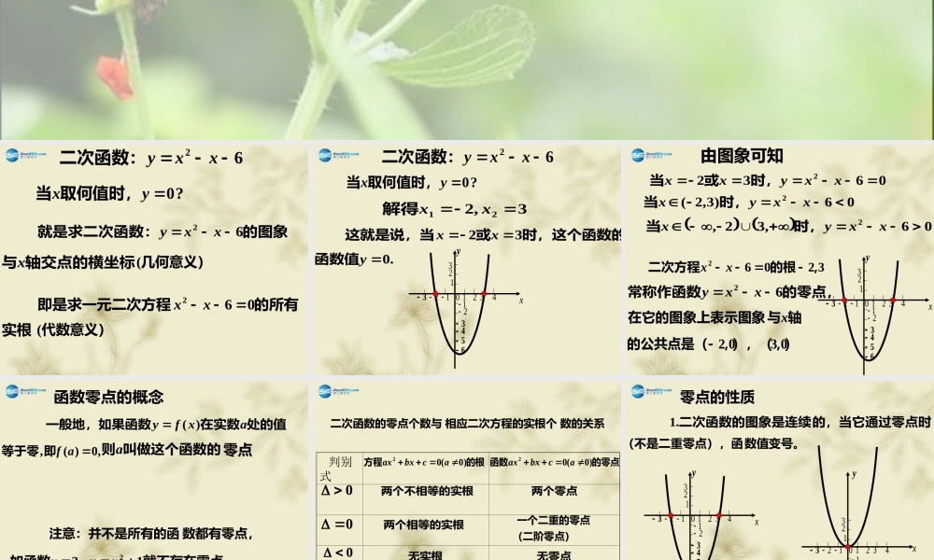This screenshot has width=934, height=560.
Task: Click the DearEDU logo on the 函数零点的概念 slide
Action: [25, 392]
